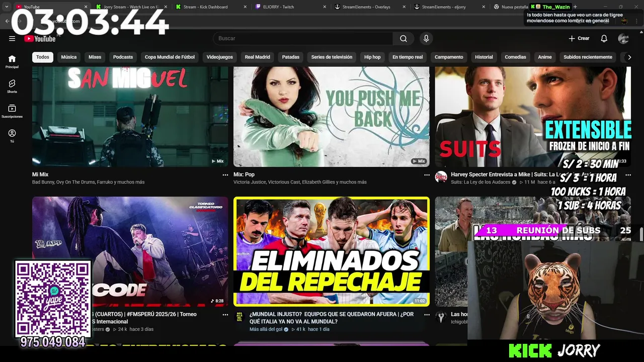Viewport: 644px width, 362px height.
Task: Open the YouTube hamburger guide menu
Action: click(12, 39)
